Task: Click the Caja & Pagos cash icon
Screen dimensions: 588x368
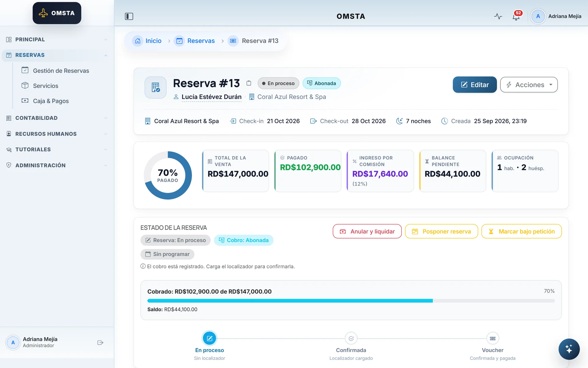Action: (x=25, y=101)
